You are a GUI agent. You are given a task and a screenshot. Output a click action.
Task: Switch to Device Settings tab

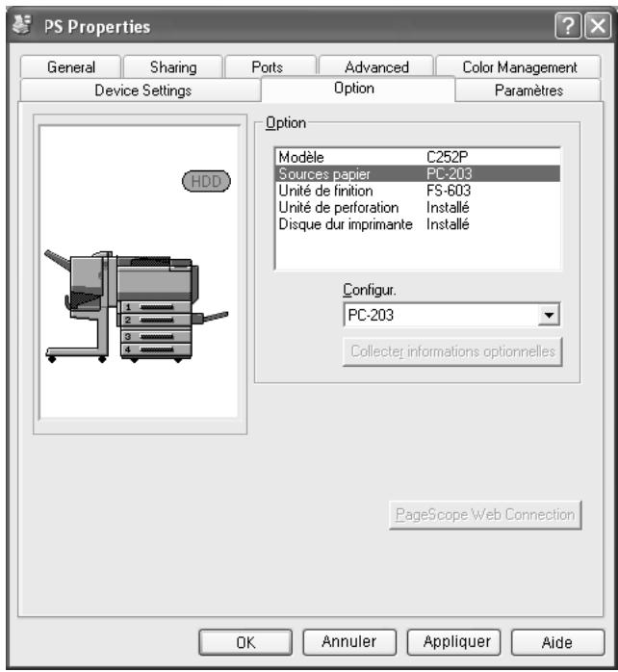[142, 90]
